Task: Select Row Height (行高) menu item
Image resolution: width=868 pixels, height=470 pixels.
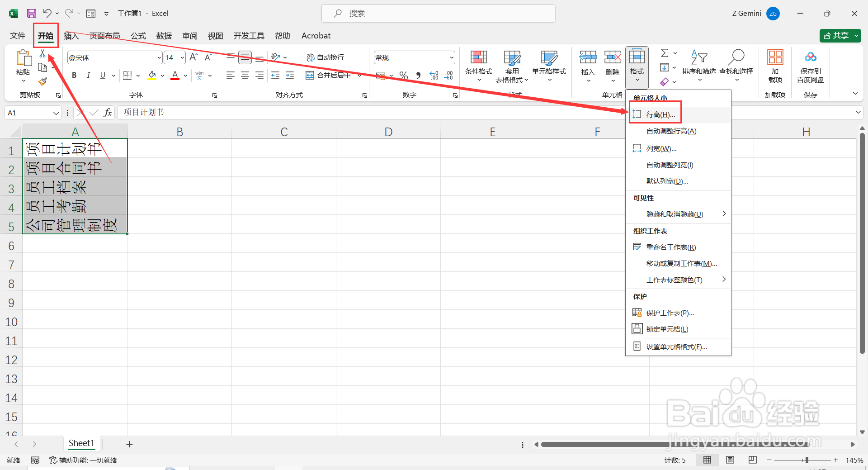Action: (x=679, y=114)
